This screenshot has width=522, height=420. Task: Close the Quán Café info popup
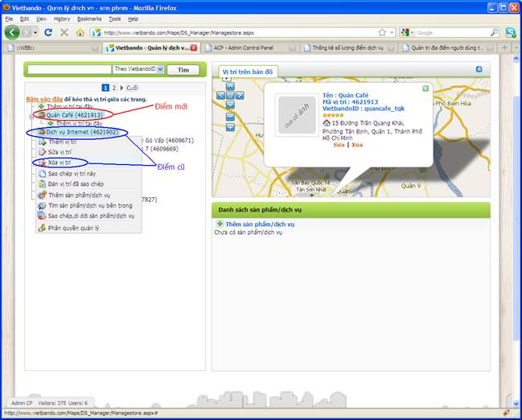(x=425, y=89)
